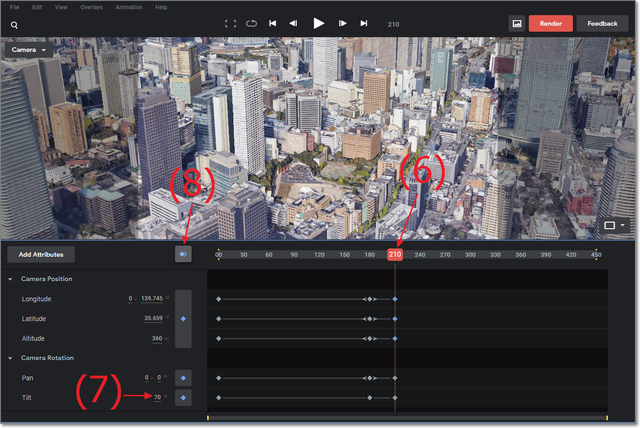This screenshot has height=428, width=640.
Task: Jump to the first frame
Action: [x=273, y=23]
